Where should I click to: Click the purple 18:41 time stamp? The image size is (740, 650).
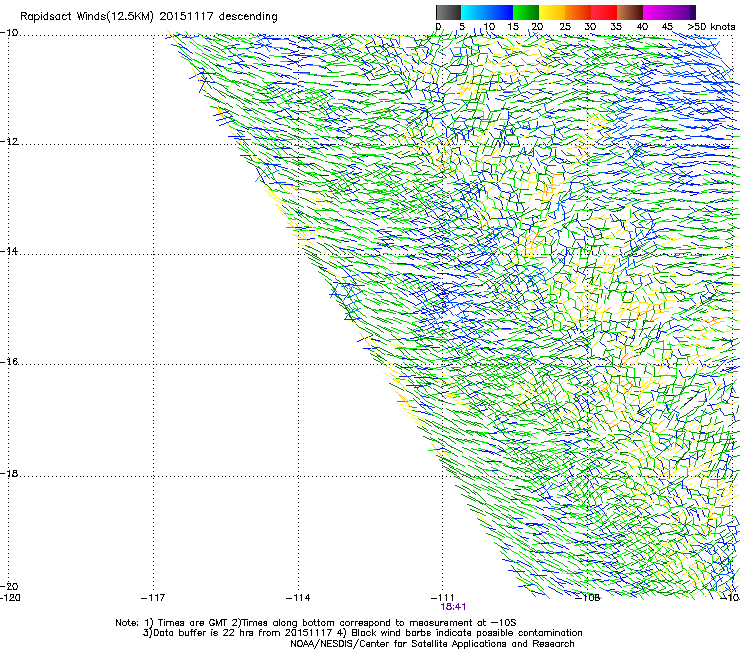453,607
